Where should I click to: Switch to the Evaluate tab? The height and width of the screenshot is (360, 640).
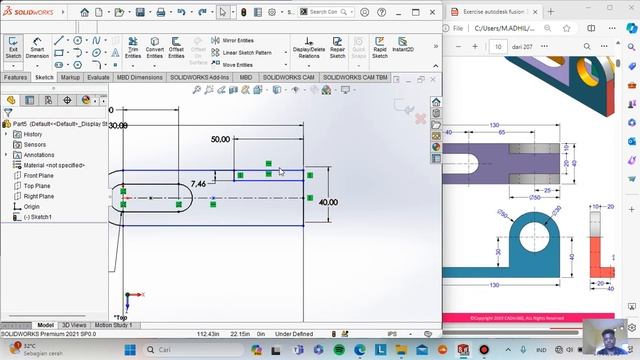click(x=98, y=77)
